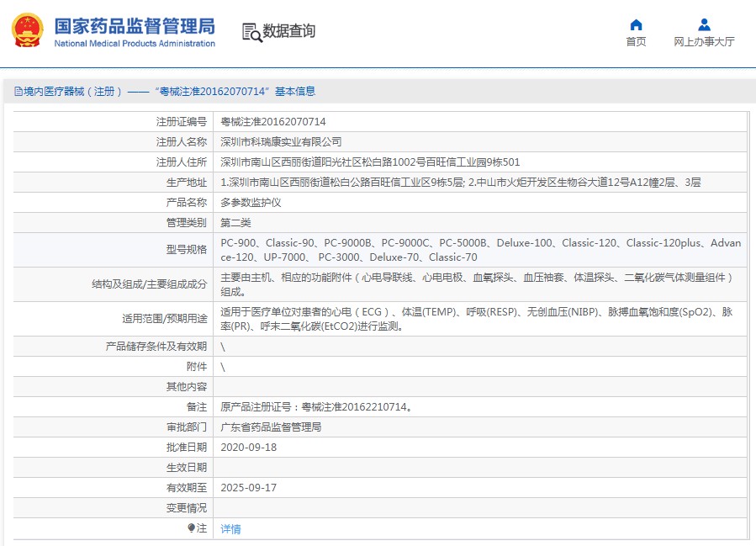The height and width of the screenshot is (546, 756).
Task: Select approval date 2020-09-18
Action: [x=249, y=448]
